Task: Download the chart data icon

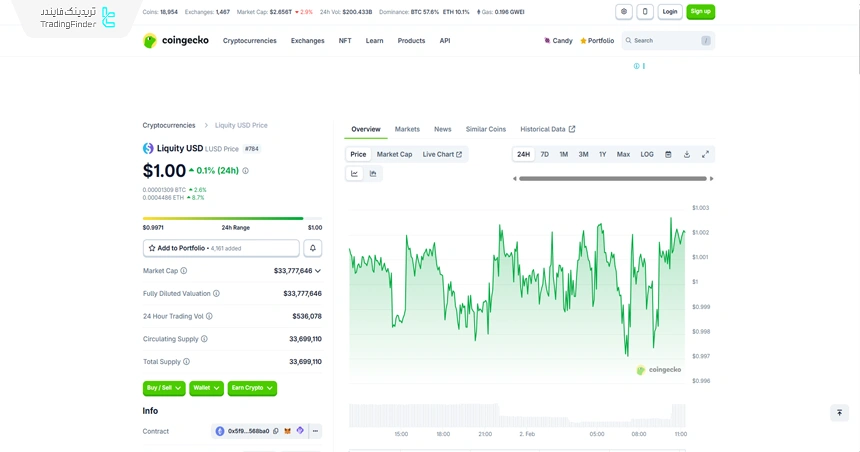Action: tap(687, 154)
